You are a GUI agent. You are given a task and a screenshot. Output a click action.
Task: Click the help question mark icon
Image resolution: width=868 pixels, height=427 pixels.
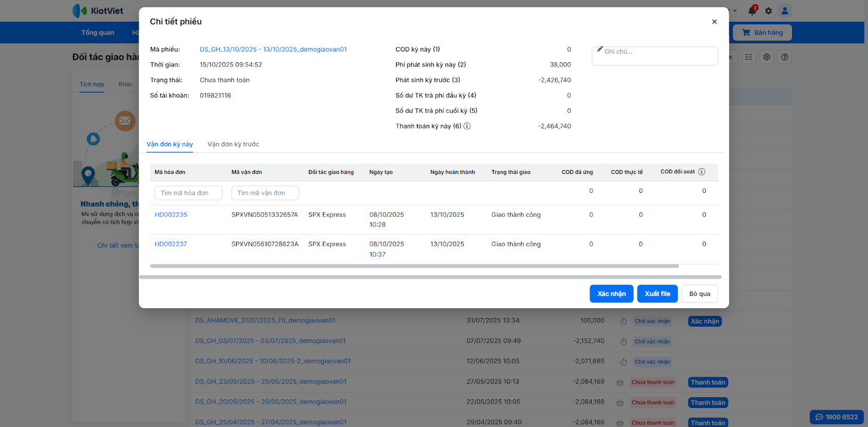coord(784,57)
